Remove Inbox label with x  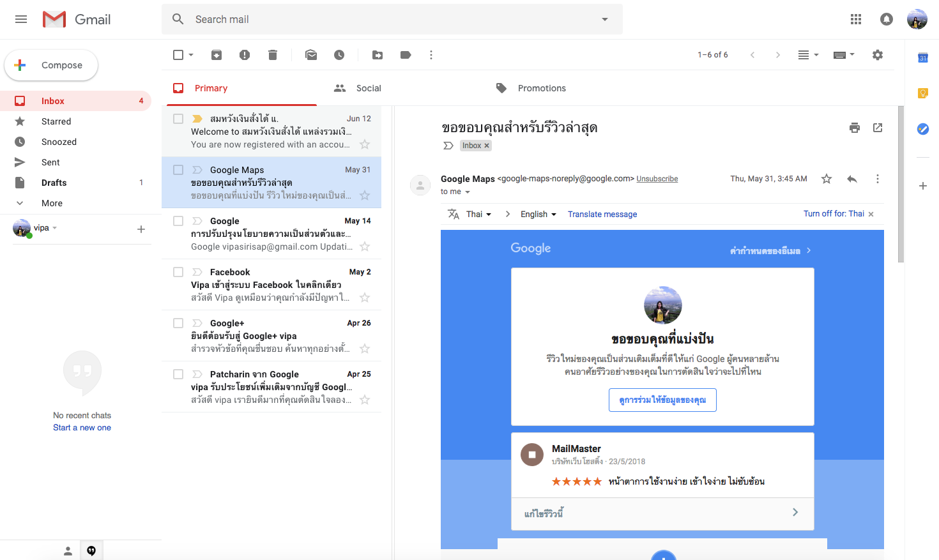click(x=487, y=146)
